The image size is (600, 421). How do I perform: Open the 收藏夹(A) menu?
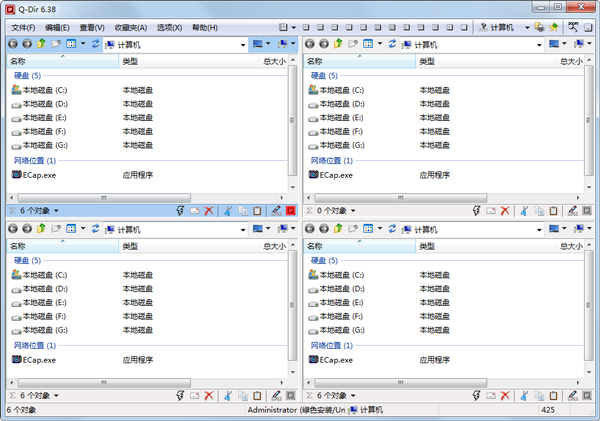tap(130, 28)
